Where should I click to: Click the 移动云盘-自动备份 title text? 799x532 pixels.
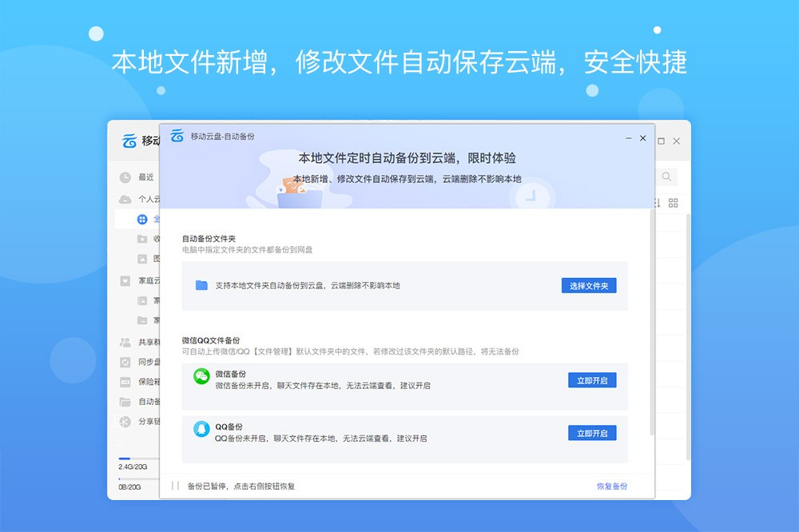point(223,137)
